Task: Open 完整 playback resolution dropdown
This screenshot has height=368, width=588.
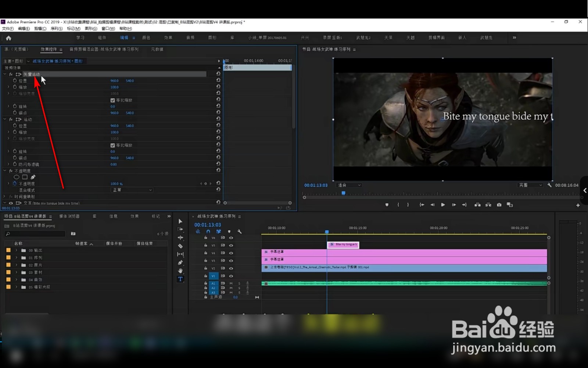Action: (x=530, y=185)
